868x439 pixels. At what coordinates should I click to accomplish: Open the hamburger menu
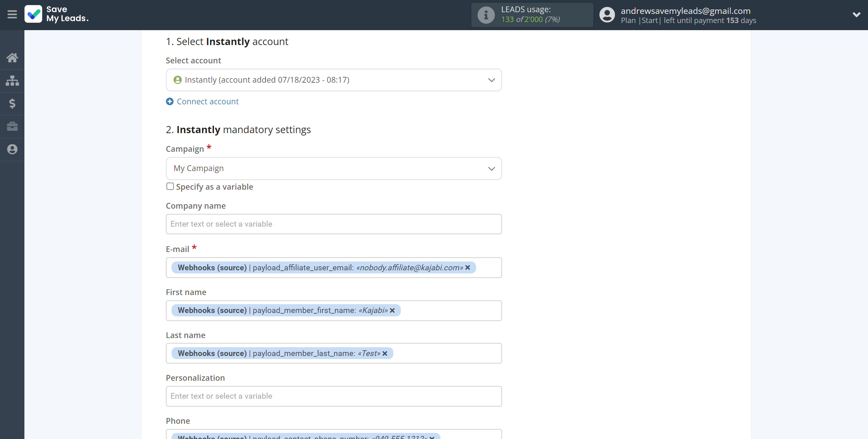12,14
